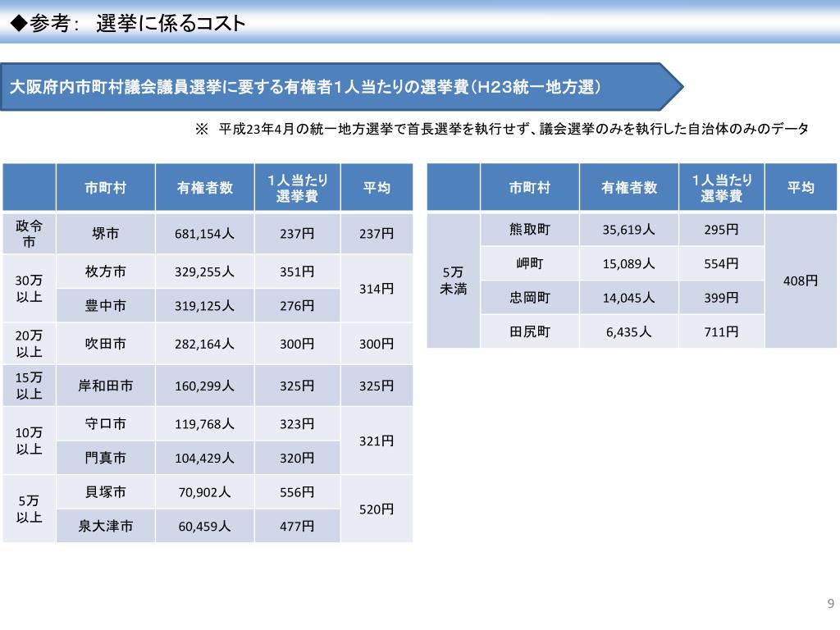
Task: Click the 5万未満 category cell
Action: click(x=453, y=281)
